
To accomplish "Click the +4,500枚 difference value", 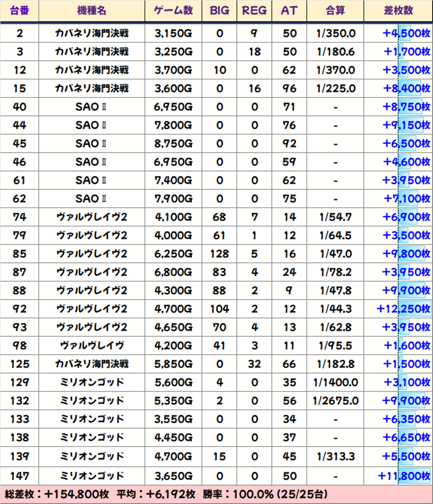I will (x=406, y=33).
